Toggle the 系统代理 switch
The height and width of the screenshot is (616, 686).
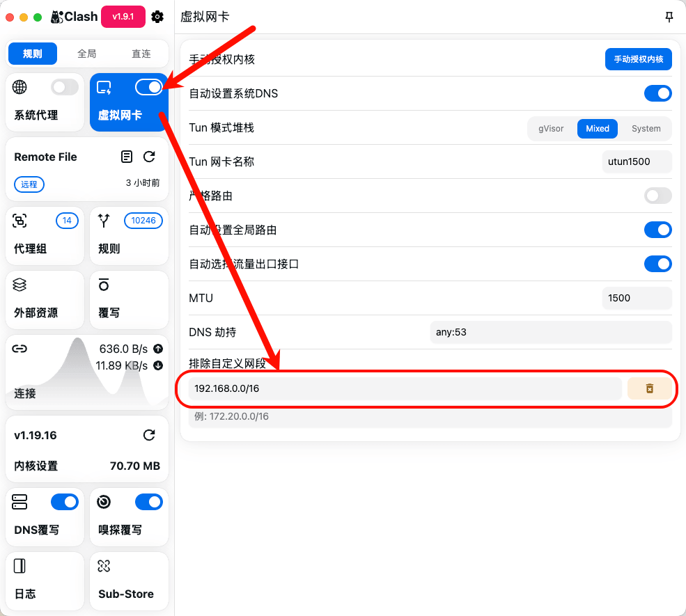(65, 87)
